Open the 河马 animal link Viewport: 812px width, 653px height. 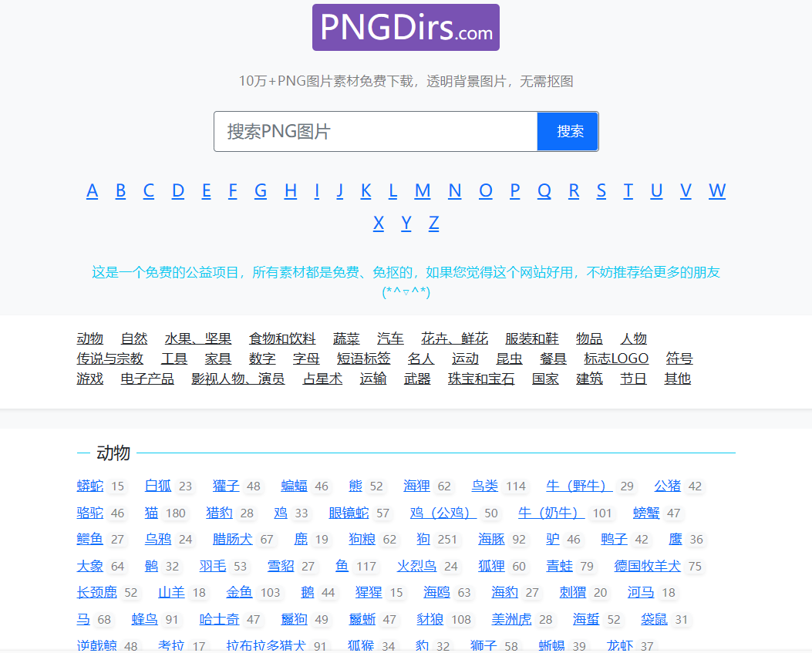click(641, 592)
